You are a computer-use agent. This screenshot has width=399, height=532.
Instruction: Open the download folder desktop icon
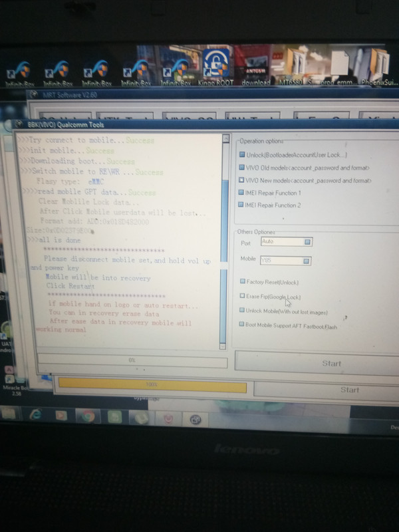pos(256,67)
